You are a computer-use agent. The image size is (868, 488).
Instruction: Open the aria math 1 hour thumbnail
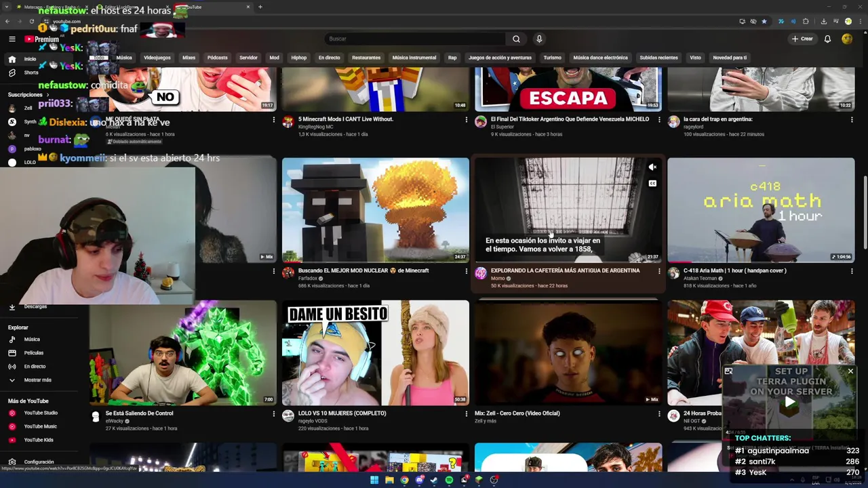point(761,210)
